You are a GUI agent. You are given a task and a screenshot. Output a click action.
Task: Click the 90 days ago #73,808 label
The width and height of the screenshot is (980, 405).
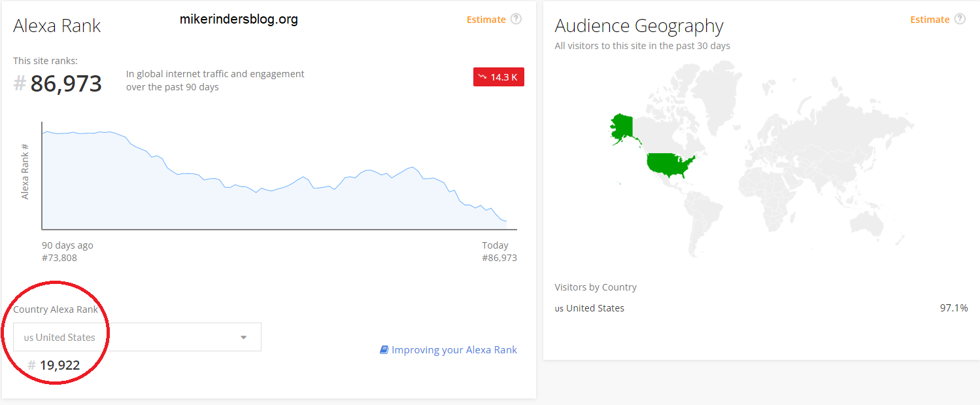pyautogui.click(x=67, y=251)
